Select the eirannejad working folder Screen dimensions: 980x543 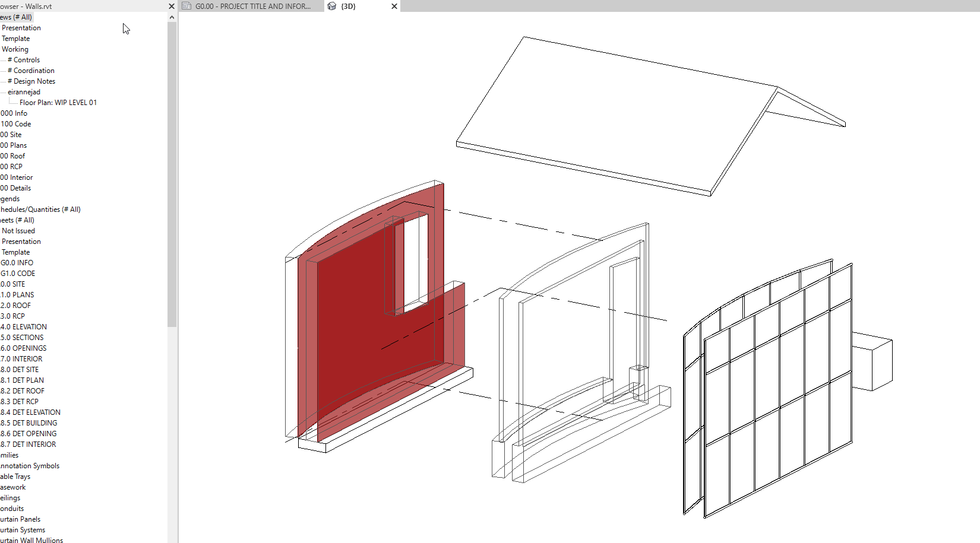(24, 92)
